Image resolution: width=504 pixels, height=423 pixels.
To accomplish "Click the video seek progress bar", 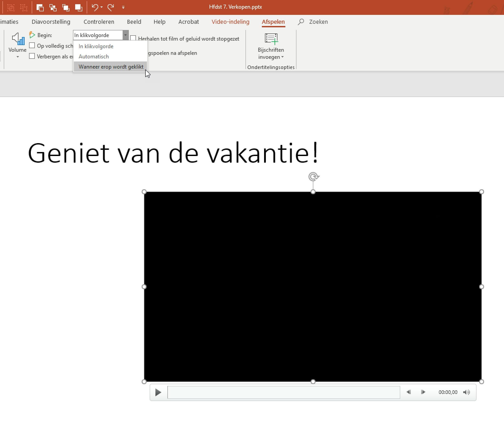I will (283, 392).
